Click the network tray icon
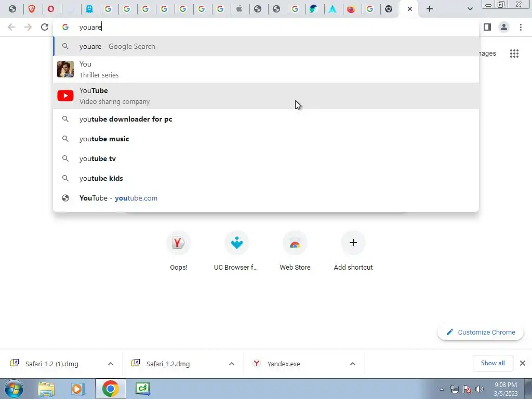 pyautogui.click(x=454, y=390)
